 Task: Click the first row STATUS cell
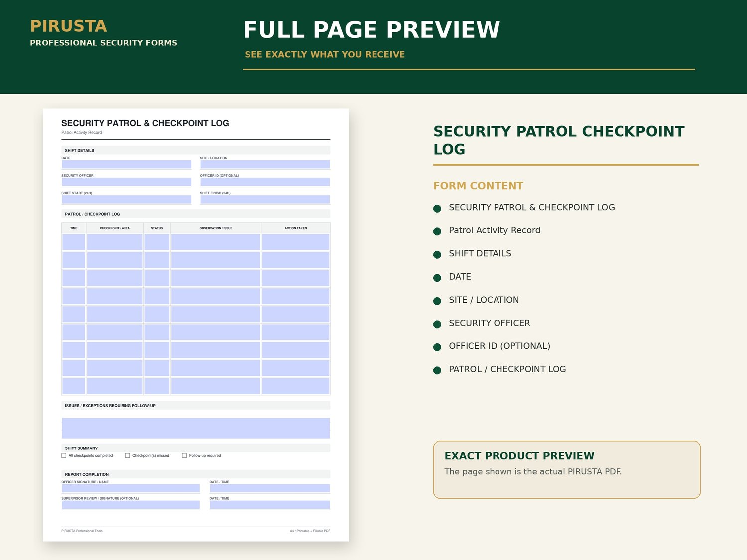[x=157, y=242]
